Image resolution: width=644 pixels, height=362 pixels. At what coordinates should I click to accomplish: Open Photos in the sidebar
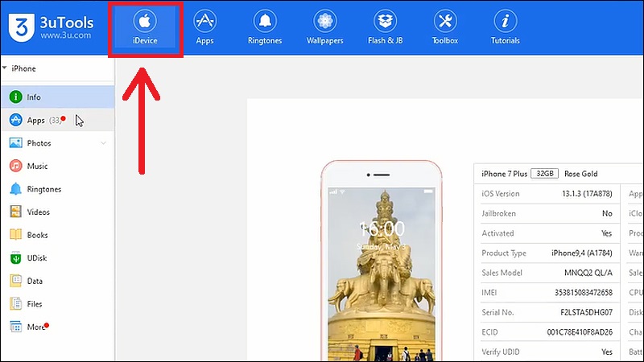[x=57, y=143]
